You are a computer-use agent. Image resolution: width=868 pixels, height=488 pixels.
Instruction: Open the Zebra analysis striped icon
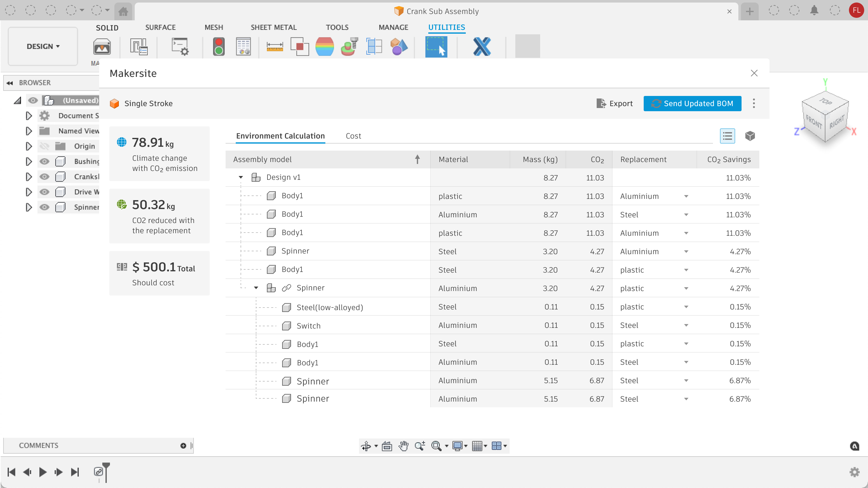tap(324, 46)
